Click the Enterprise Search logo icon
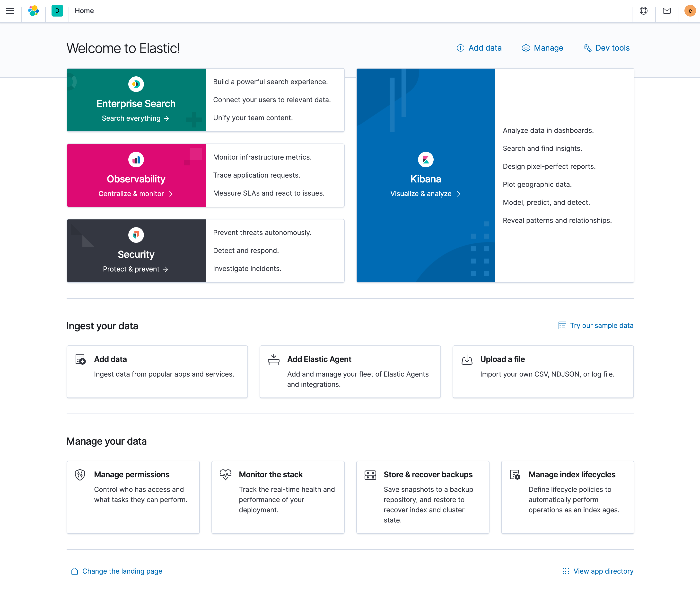This screenshot has width=700, height=595. click(x=136, y=84)
